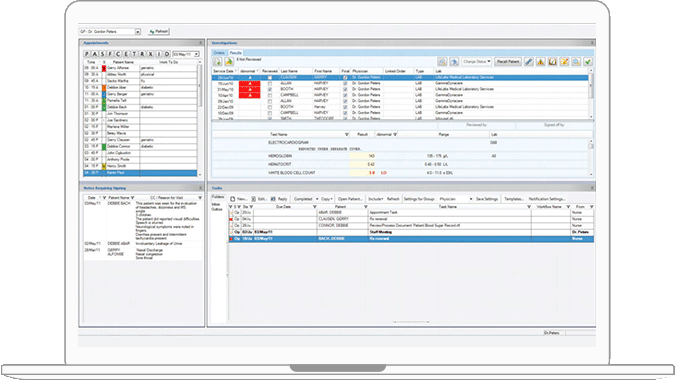Click the new document icon under the Orders tab
675x380 pixels.
[x=217, y=62]
